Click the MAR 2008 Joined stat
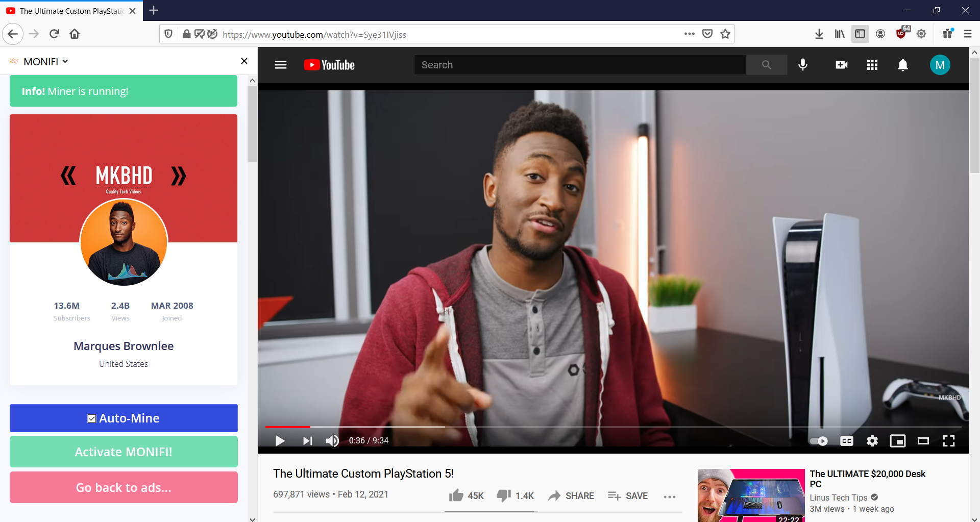This screenshot has height=522, width=980. pyautogui.click(x=172, y=311)
